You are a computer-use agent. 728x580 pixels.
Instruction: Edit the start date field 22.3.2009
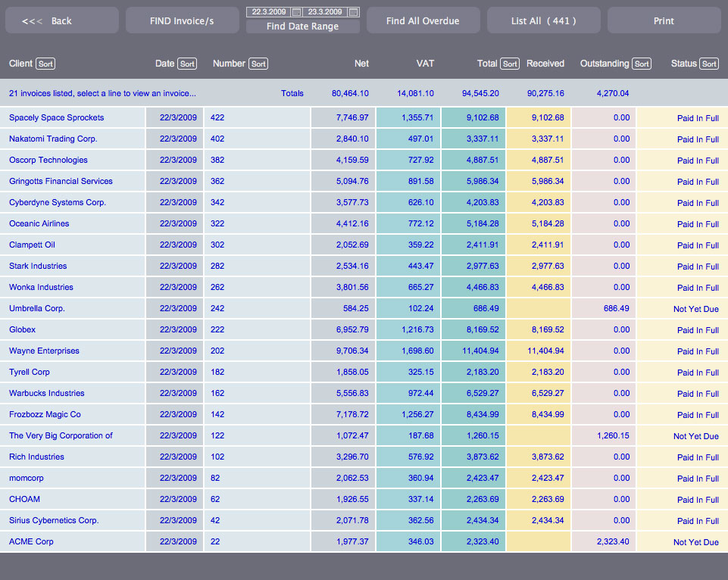pos(269,12)
